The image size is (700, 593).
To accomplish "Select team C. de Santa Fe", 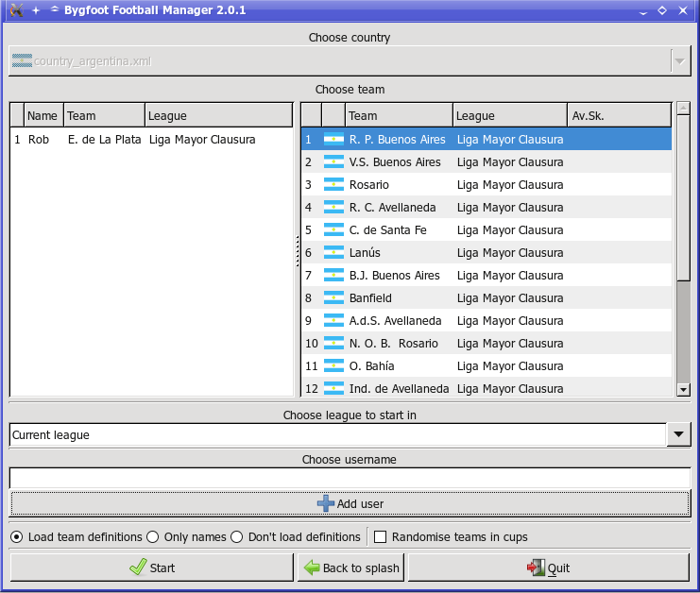I will tap(487, 230).
